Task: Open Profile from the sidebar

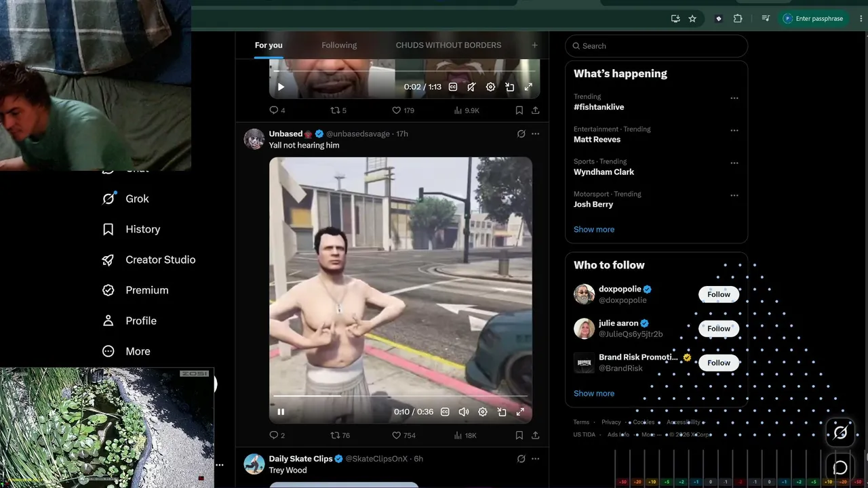Action: (129, 321)
